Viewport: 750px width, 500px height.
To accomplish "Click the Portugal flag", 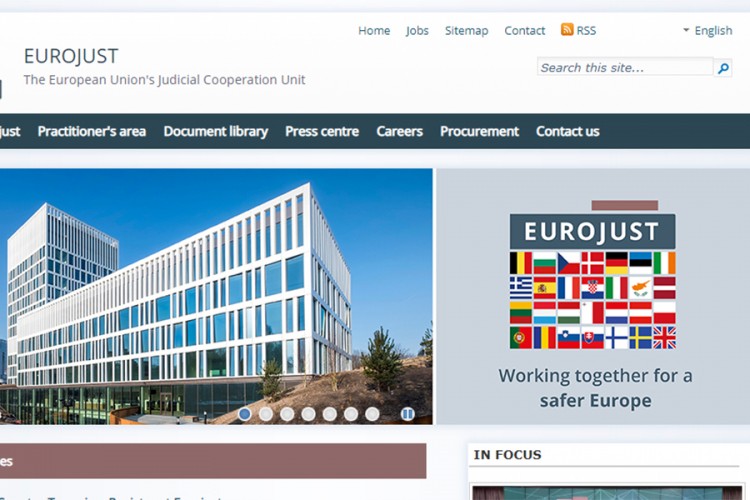I will click(521, 338).
